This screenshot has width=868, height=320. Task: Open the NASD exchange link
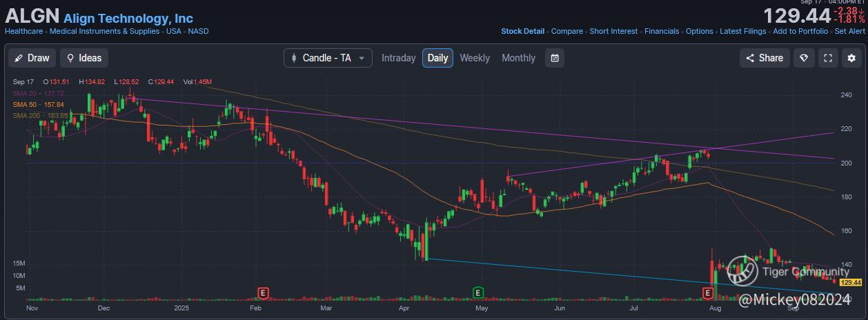pyautogui.click(x=199, y=31)
